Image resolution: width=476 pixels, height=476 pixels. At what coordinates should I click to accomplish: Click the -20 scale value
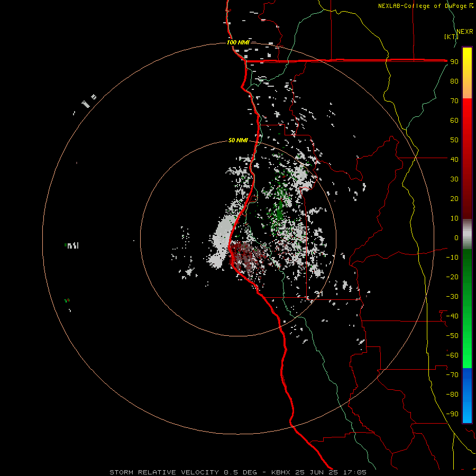tap(452, 277)
